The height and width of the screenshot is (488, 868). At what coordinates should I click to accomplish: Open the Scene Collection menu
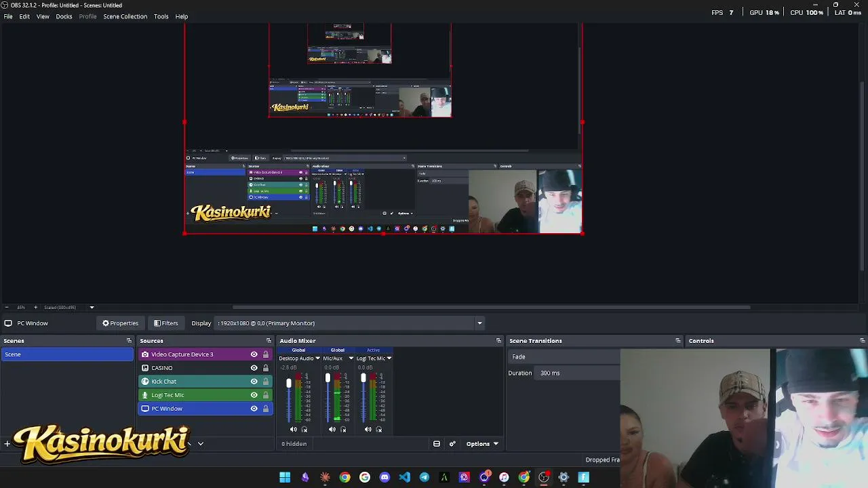(x=125, y=16)
